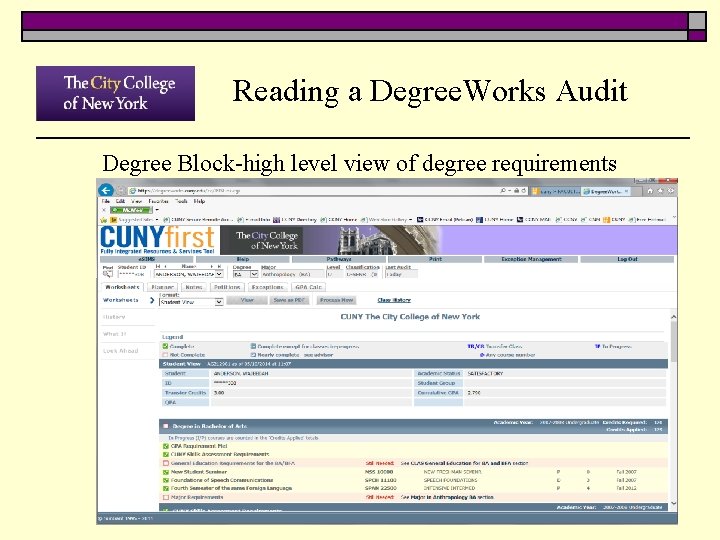The width and height of the screenshot is (720, 540).
Task: Click the Save as PDF button
Action: 289,300
